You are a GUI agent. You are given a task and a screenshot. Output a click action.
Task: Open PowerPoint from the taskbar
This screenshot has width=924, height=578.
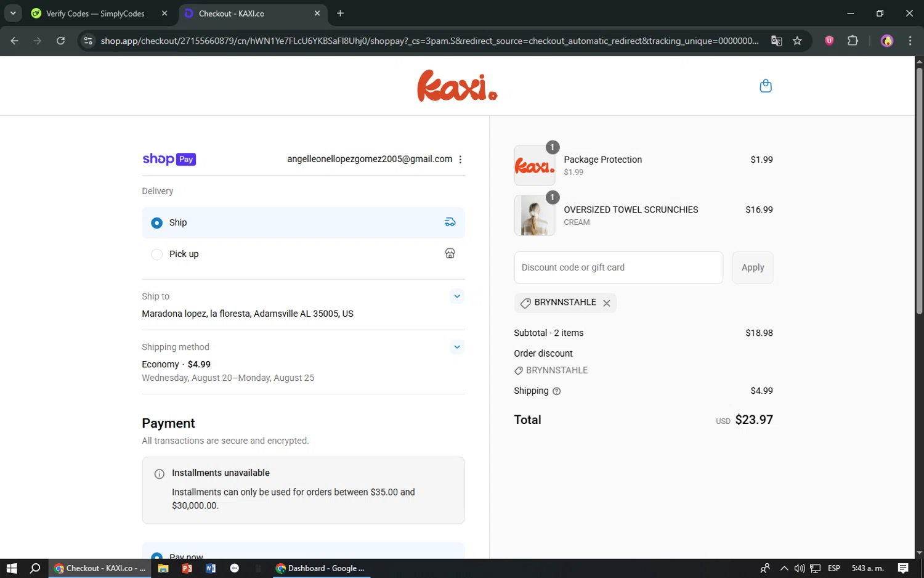(x=187, y=568)
